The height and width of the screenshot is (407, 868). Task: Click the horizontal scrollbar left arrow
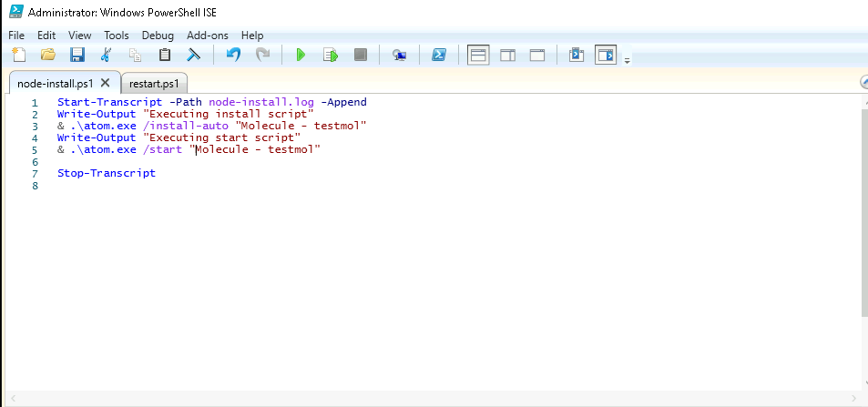[x=14, y=398]
